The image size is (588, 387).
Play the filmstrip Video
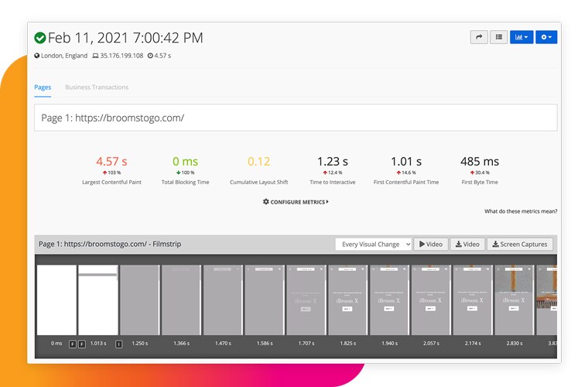click(x=431, y=244)
